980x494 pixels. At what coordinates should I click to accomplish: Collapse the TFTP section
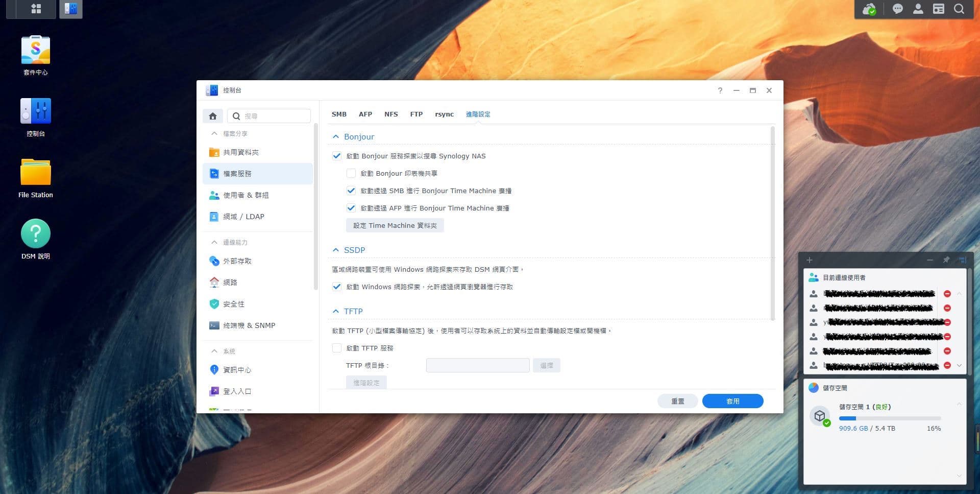(336, 312)
